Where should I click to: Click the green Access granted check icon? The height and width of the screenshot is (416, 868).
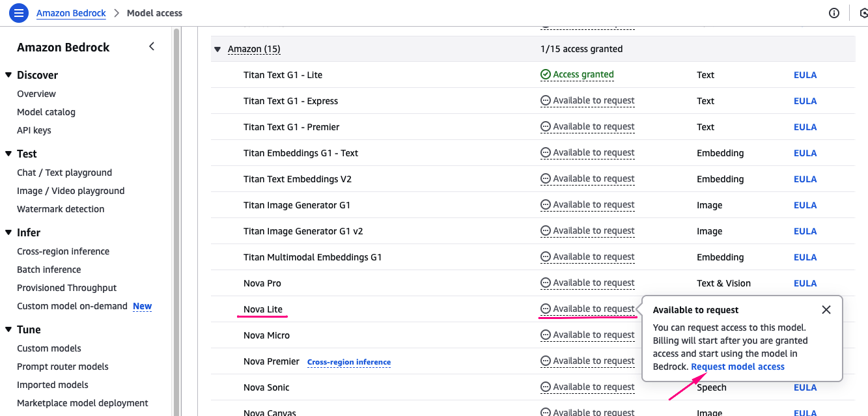(x=546, y=75)
